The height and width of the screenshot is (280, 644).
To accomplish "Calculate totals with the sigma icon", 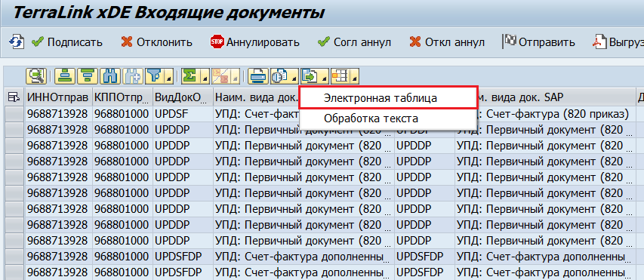I will coord(190,76).
